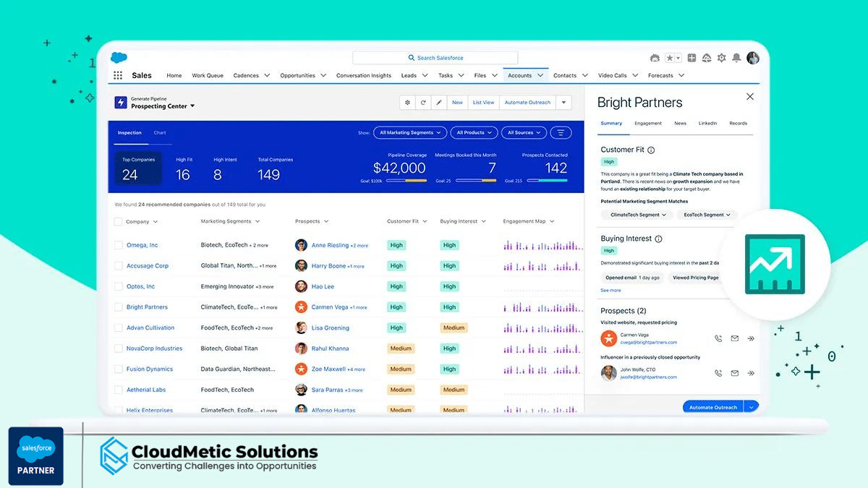This screenshot has width=868, height=488.
Task: Open the Setup gear icon
Action: click(721, 58)
